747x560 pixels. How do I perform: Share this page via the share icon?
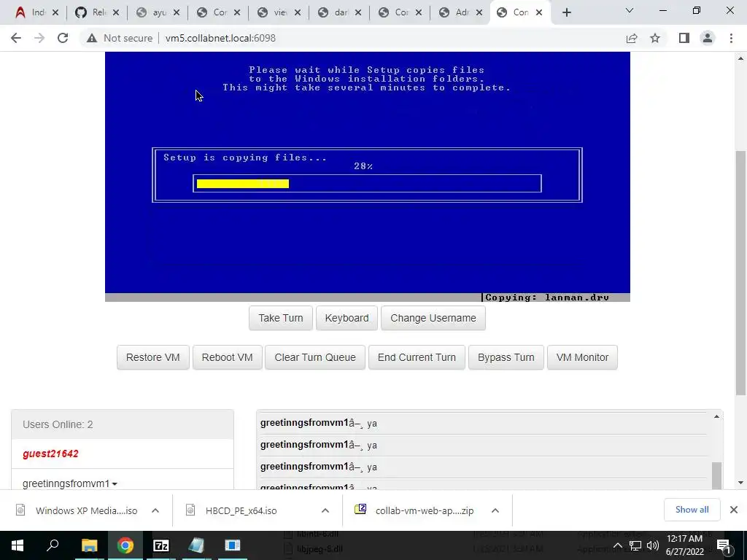pyautogui.click(x=632, y=38)
